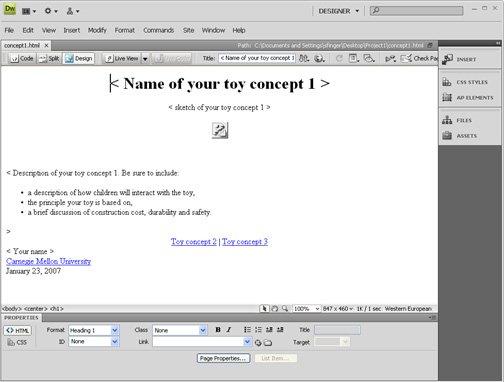The width and height of the screenshot is (504, 382).
Task: Click the Title field in Properties inspector
Action: coord(337,330)
